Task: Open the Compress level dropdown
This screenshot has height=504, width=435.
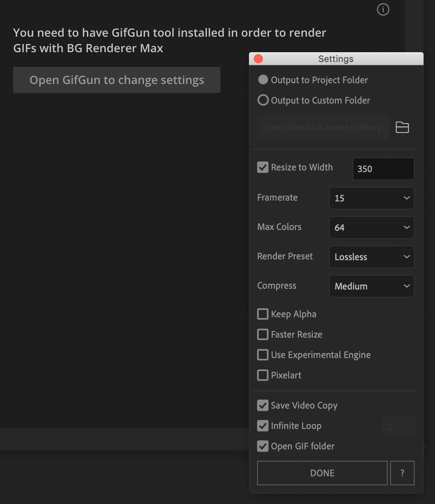Action: [x=372, y=286]
